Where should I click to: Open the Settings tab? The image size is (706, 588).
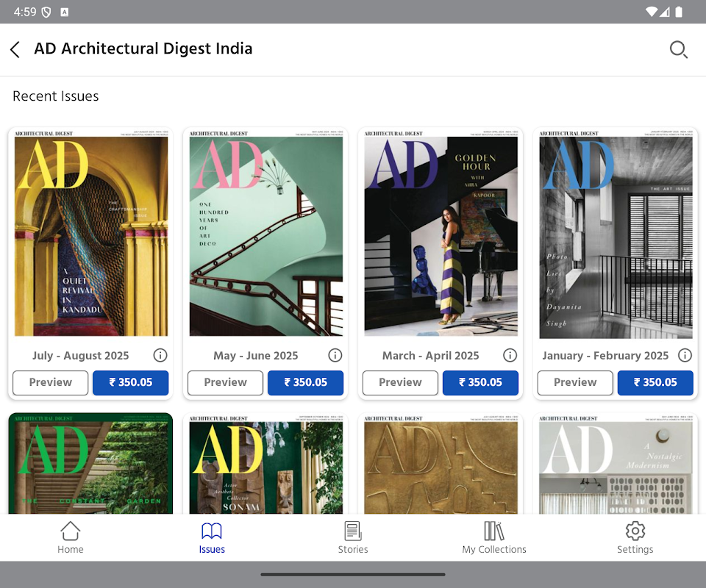635,537
